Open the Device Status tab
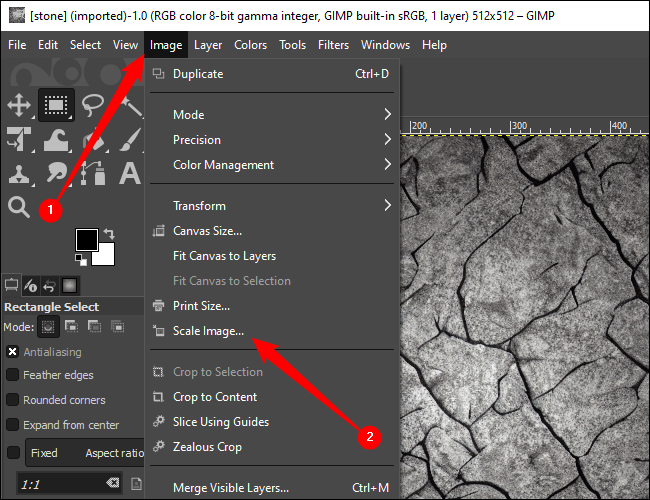Screen dimensions: 650x500 [x=31, y=285]
